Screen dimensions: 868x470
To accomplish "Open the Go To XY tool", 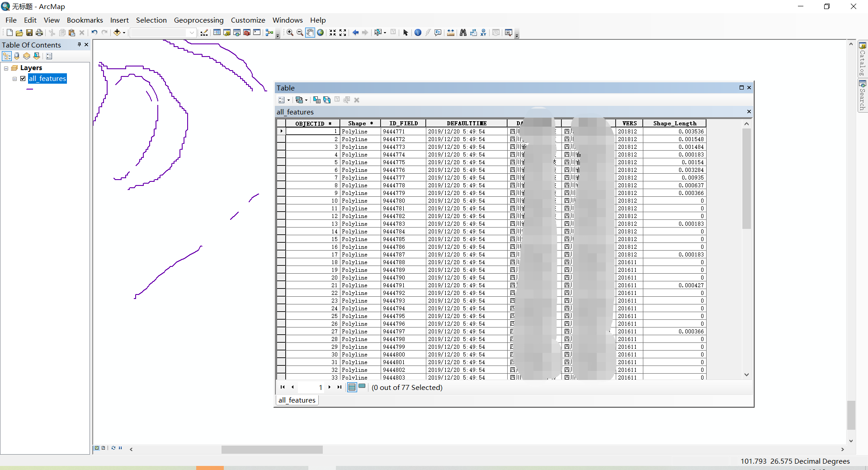I will [x=483, y=33].
